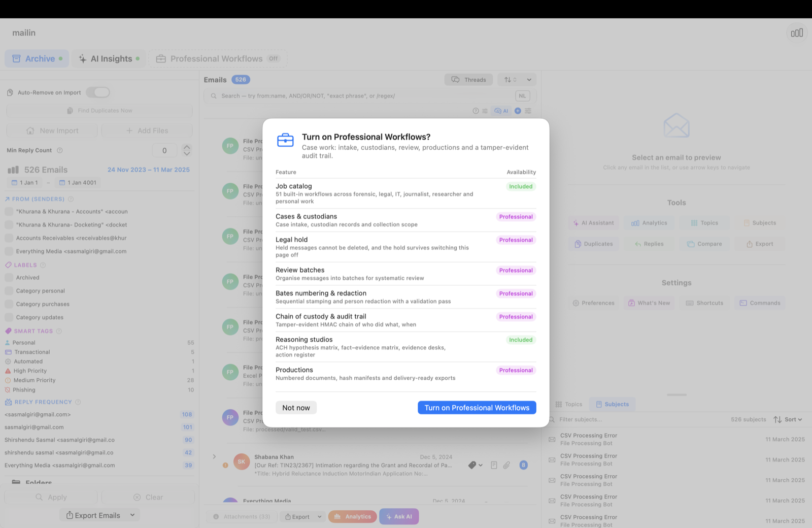Switch to the Archive tab
The image size is (812, 528).
(37, 59)
